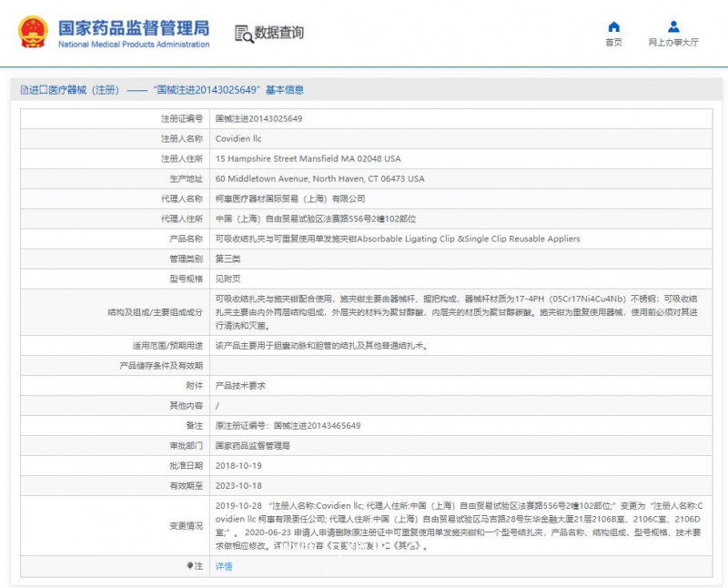
Task: Click the document icon before 进口医疗器械（注册）
Action: [24, 88]
